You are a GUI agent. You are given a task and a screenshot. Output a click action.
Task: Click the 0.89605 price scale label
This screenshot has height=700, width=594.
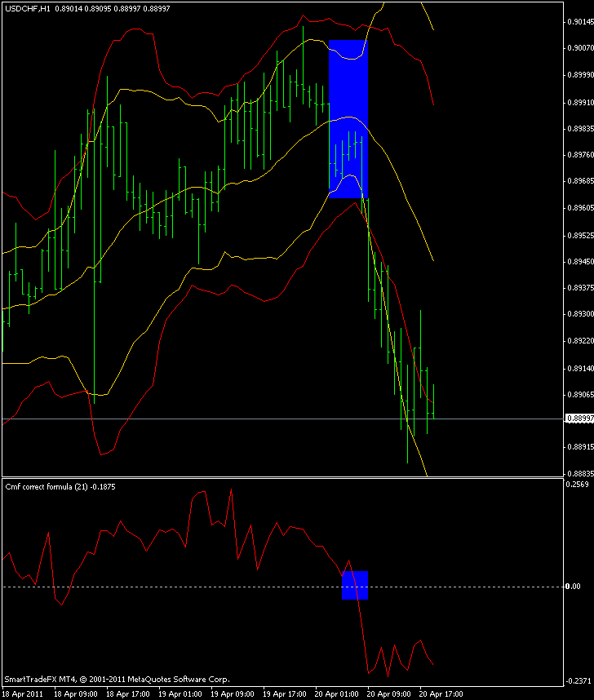579,208
